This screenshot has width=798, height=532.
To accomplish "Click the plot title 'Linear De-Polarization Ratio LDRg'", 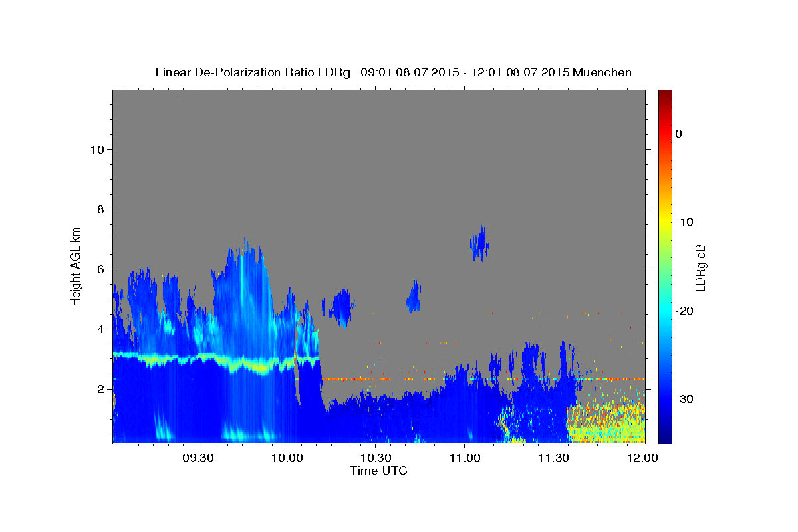I will (253, 72).
